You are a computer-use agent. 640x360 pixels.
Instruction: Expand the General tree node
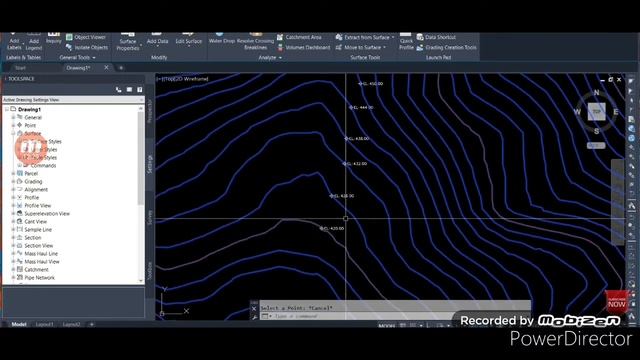coord(13,118)
